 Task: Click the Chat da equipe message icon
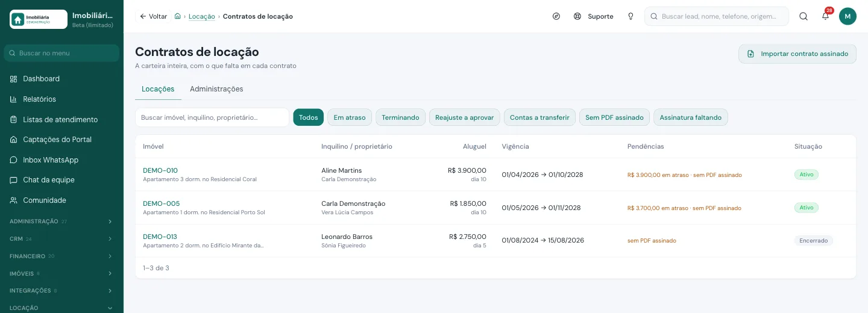coord(14,180)
